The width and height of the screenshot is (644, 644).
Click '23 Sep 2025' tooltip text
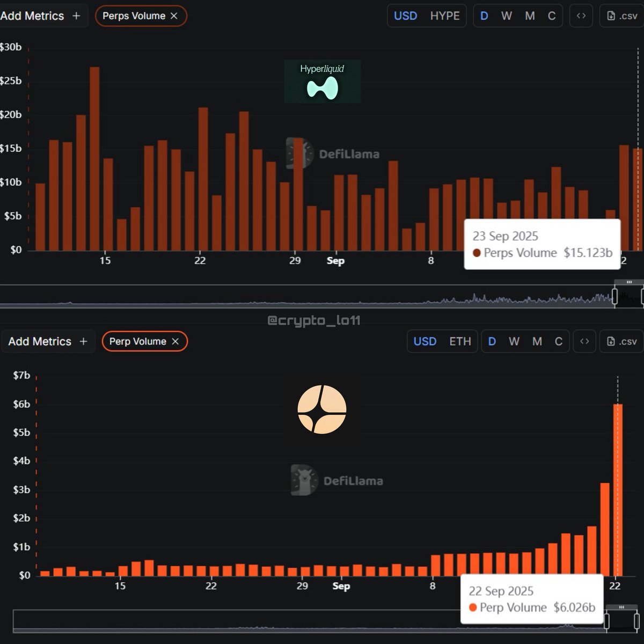(505, 236)
